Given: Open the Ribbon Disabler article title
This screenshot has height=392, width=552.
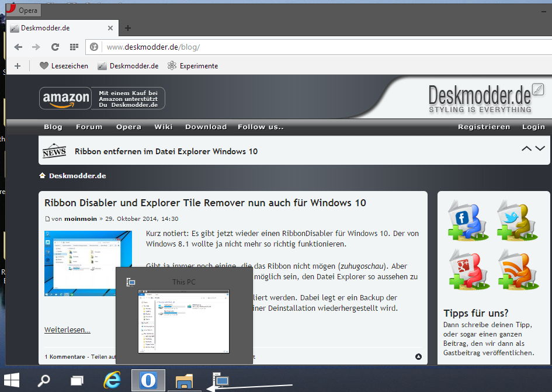Looking at the screenshot, I should pyautogui.click(x=205, y=203).
